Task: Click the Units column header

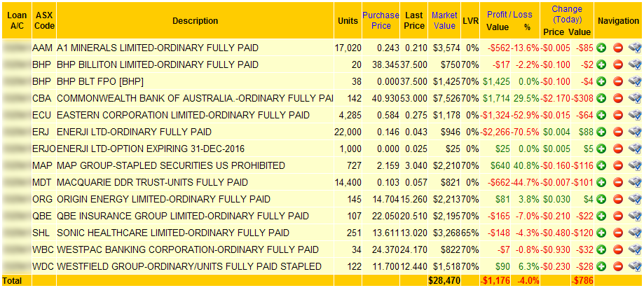Action: [x=348, y=20]
